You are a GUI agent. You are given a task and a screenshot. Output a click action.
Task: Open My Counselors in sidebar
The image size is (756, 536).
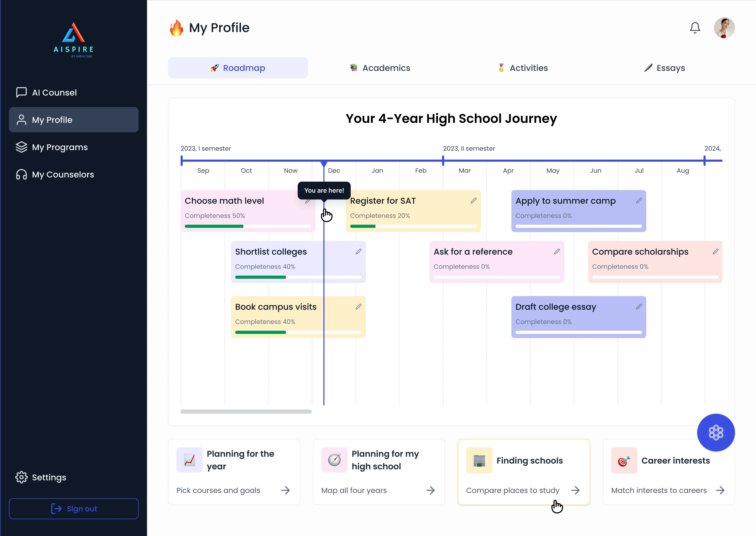(x=73, y=174)
